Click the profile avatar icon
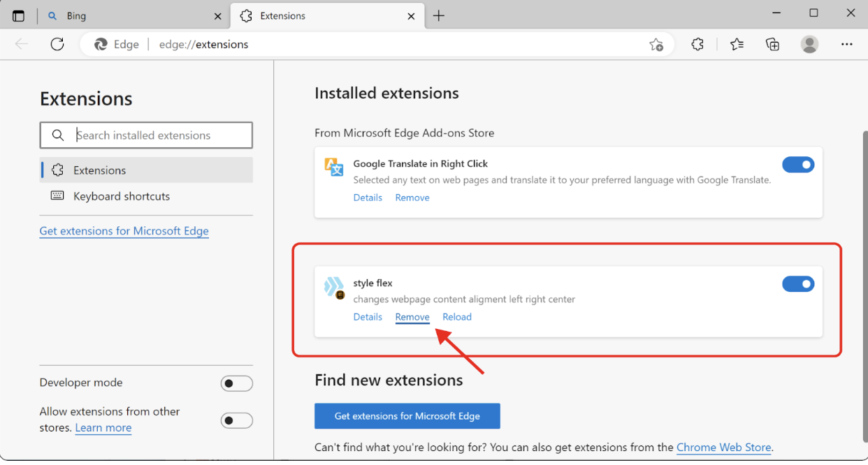 [x=809, y=44]
